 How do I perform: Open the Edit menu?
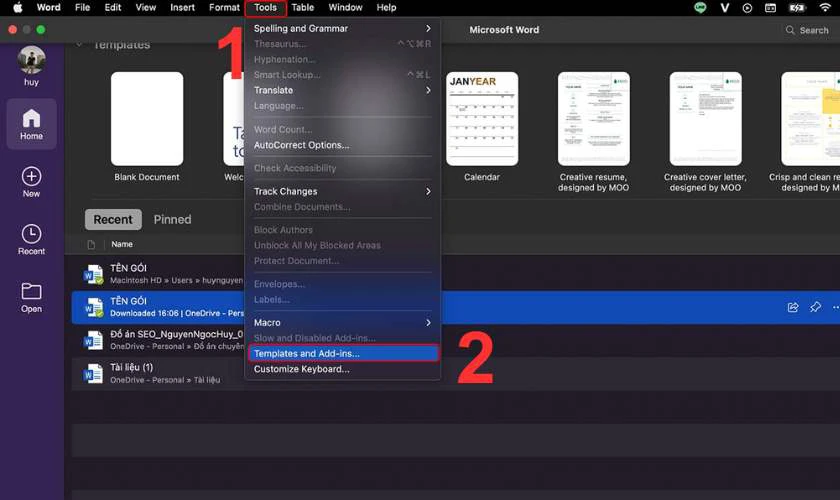(x=112, y=8)
